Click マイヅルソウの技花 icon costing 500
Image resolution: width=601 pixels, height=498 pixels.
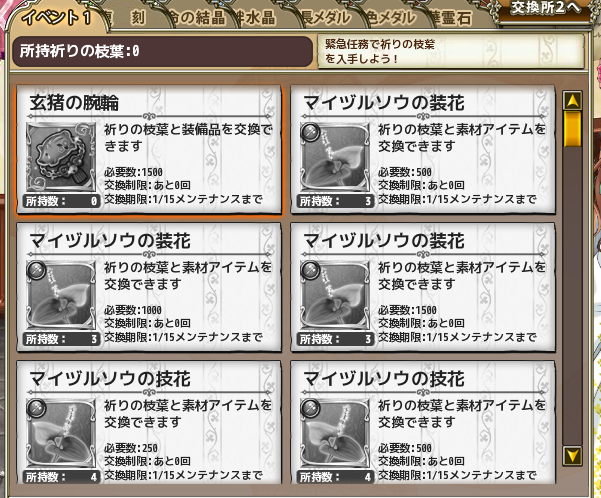click(334, 432)
